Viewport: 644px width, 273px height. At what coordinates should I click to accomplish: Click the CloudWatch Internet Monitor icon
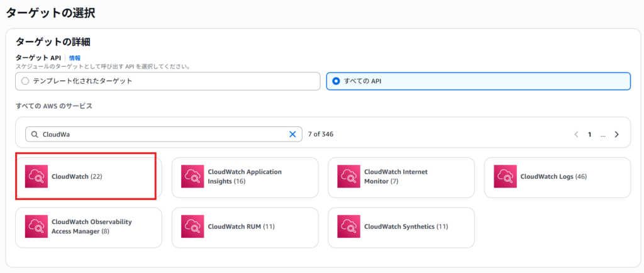click(348, 177)
